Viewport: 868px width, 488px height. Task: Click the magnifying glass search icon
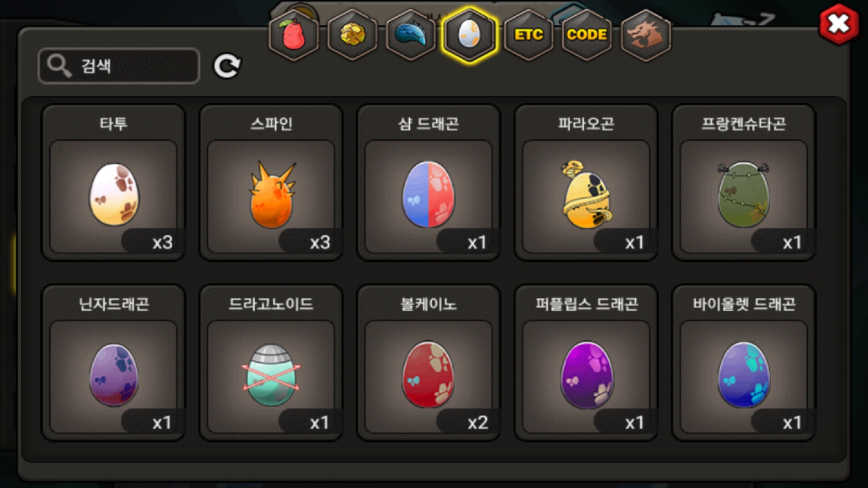point(59,66)
